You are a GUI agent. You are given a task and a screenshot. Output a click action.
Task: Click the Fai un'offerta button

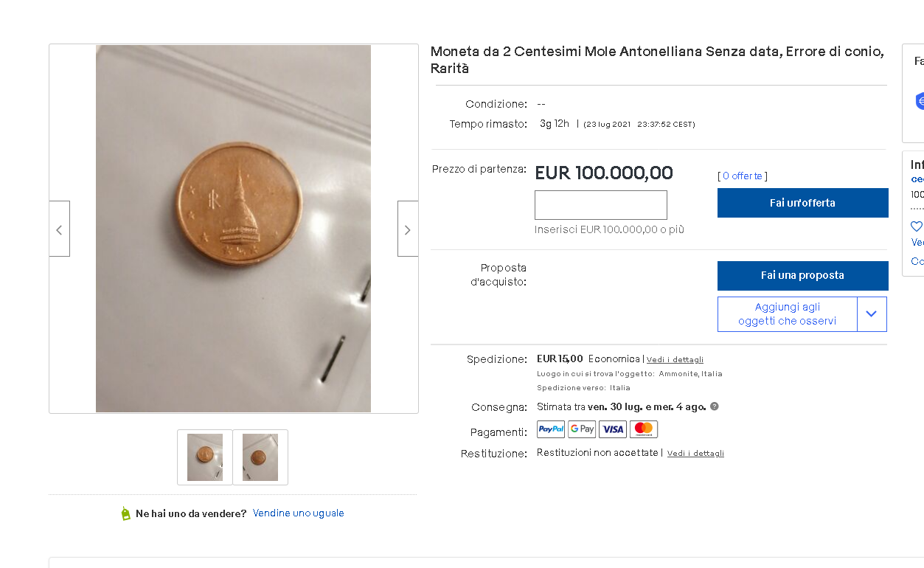click(802, 203)
